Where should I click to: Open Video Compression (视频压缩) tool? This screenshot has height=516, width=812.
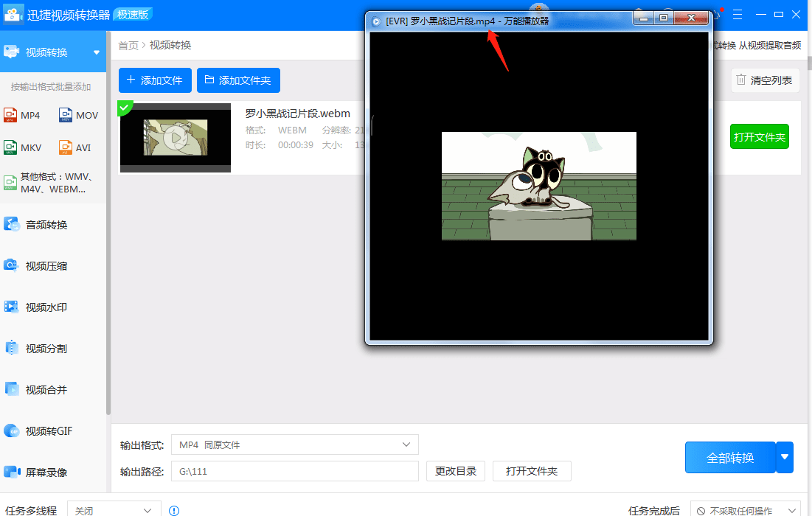coord(46,266)
